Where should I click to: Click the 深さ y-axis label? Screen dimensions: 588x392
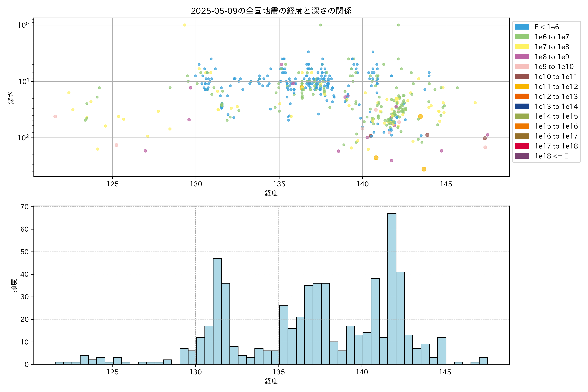11,98
